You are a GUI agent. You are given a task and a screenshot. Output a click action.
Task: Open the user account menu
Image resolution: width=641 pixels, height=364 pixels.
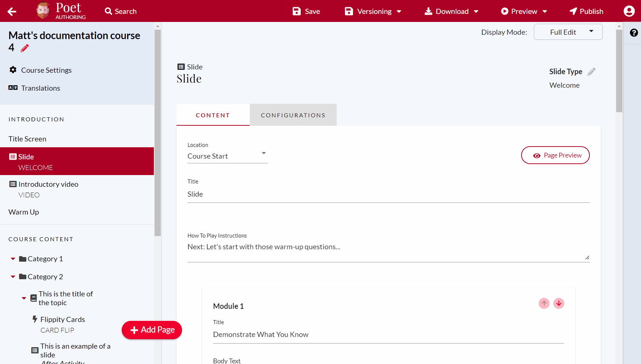pos(629,11)
